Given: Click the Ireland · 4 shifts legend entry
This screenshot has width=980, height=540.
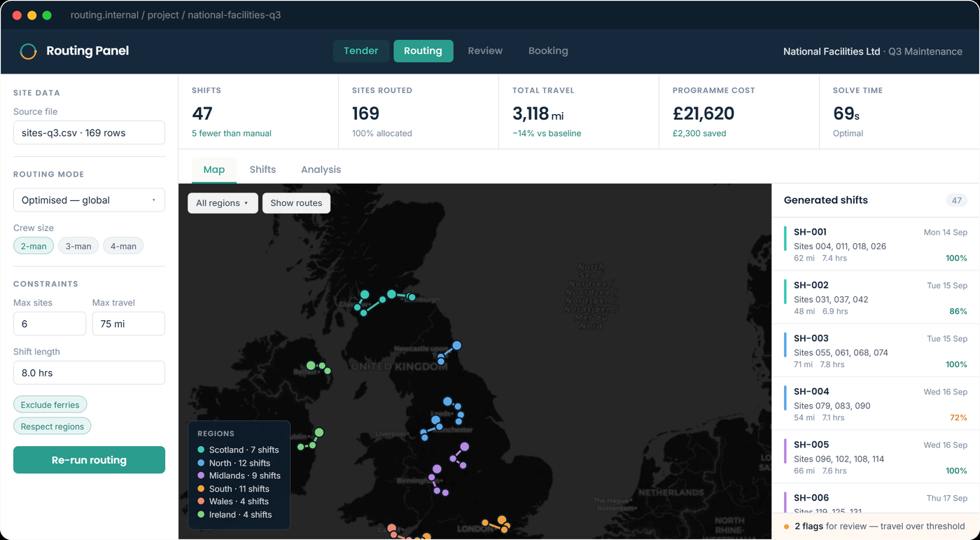Looking at the screenshot, I should (x=234, y=515).
